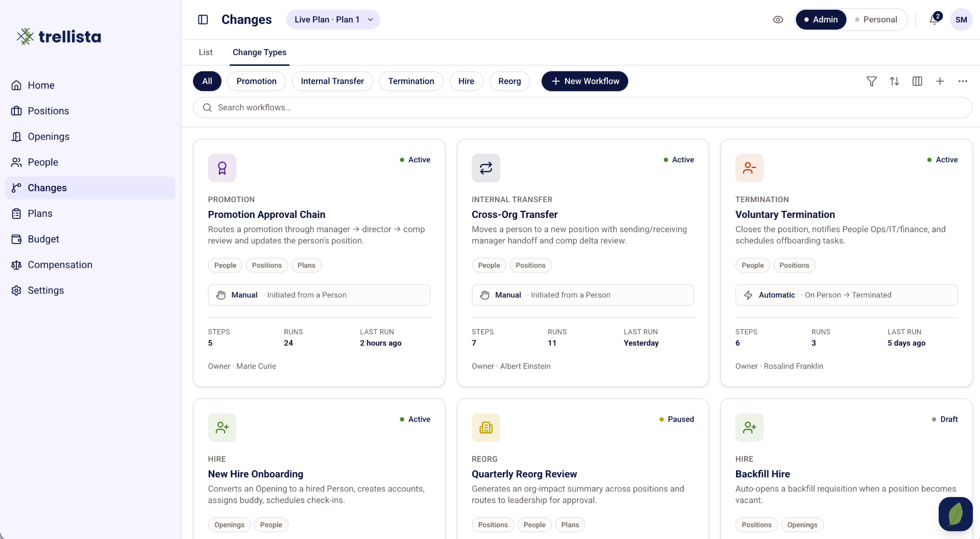Filter by Hire chip
Viewport: 980px width, 539px height.
click(x=466, y=81)
